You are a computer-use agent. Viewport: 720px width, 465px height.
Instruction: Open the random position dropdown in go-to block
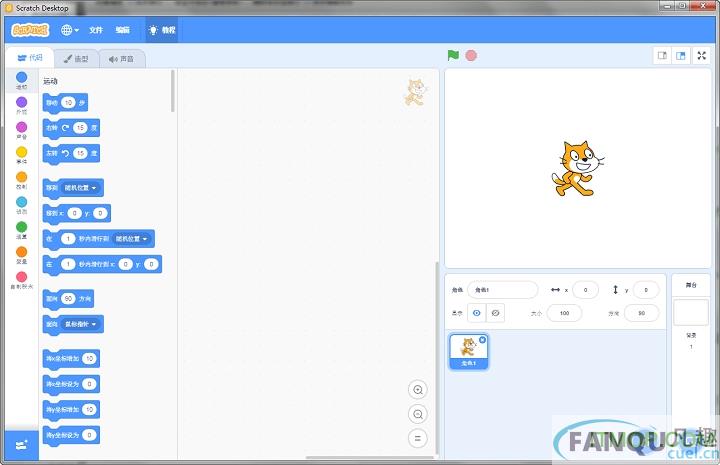point(81,188)
